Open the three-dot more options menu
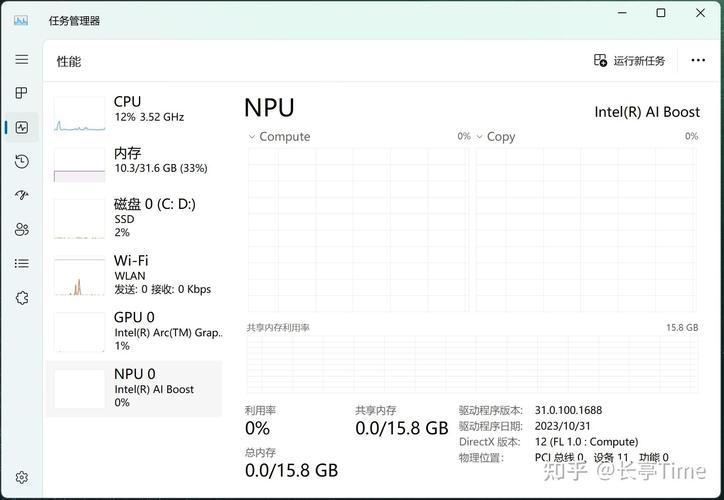724x500 pixels. (698, 60)
